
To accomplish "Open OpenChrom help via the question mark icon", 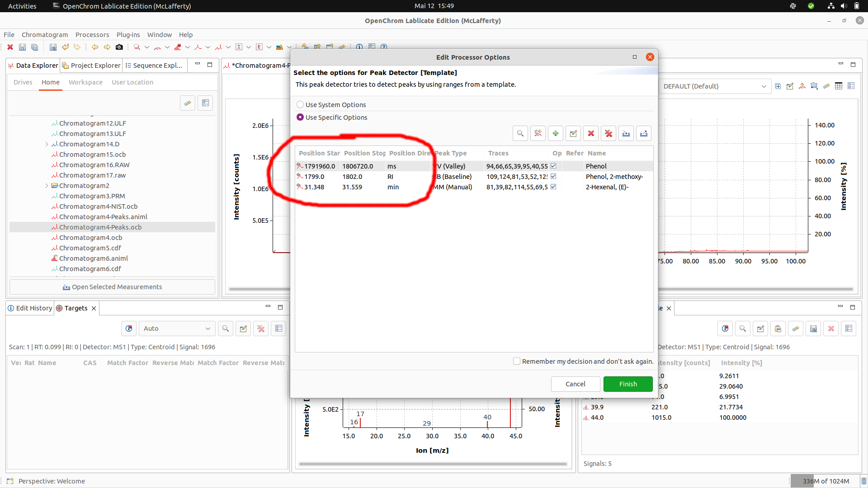I will pos(384,47).
